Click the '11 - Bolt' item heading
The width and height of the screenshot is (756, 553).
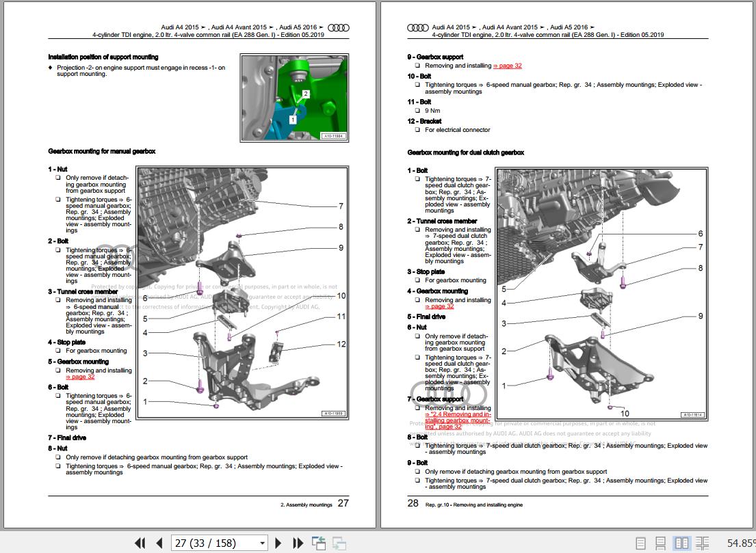[x=419, y=102]
